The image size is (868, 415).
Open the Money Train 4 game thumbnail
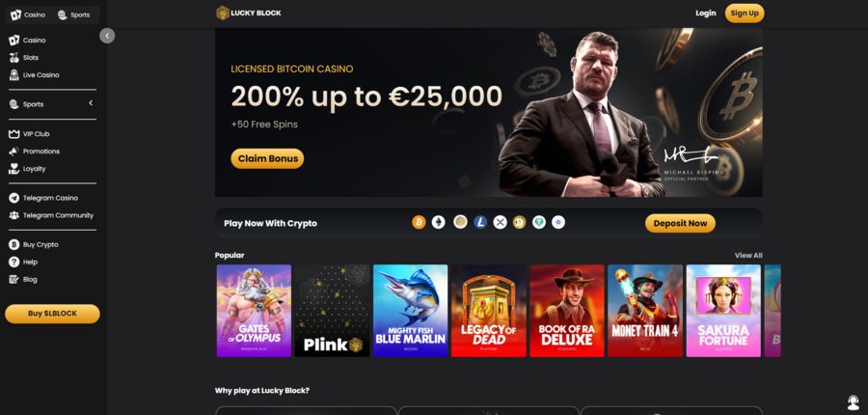(x=645, y=311)
